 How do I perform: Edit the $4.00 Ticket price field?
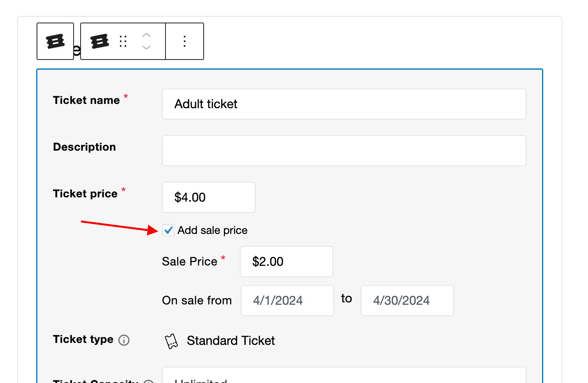click(208, 197)
